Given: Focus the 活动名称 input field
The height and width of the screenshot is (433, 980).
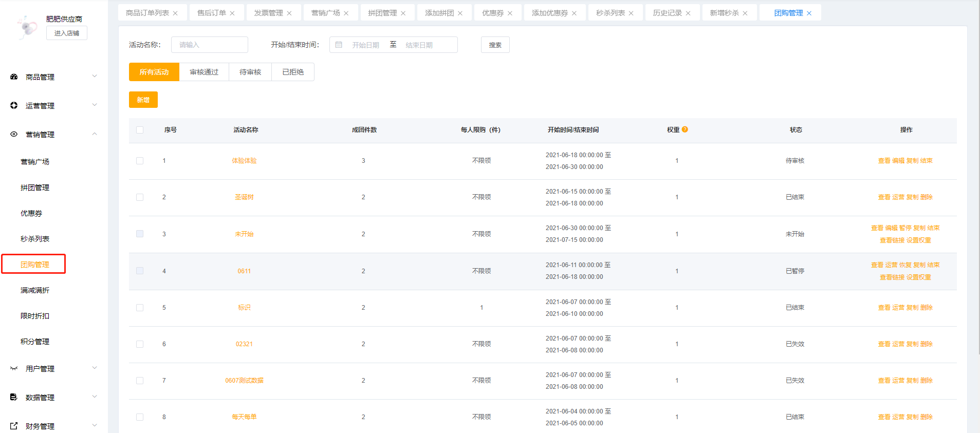Looking at the screenshot, I should click(210, 45).
